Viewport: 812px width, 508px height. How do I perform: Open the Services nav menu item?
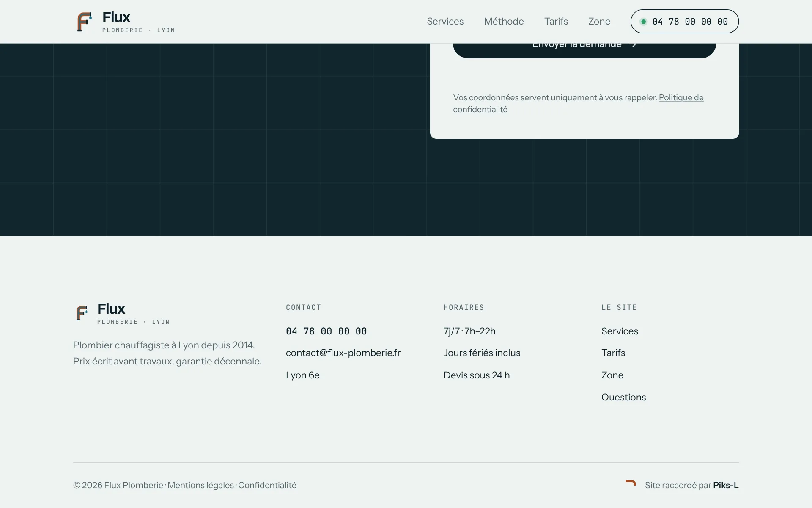coord(445,21)
